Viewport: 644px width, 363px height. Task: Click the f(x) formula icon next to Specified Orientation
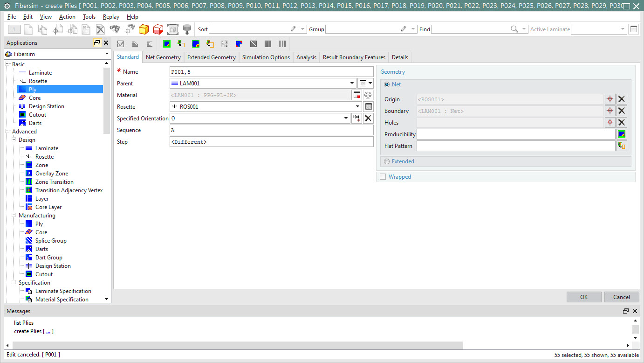click(356, 118)
